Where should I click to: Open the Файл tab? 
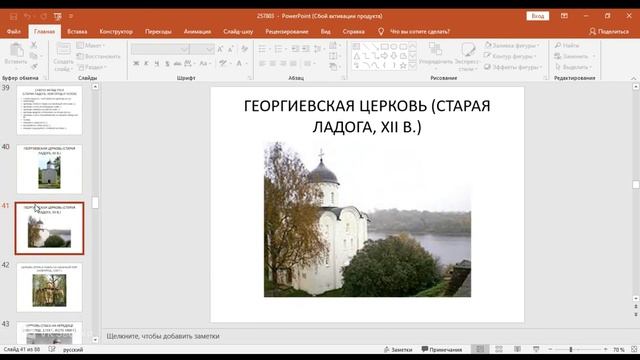click(13, 31)
